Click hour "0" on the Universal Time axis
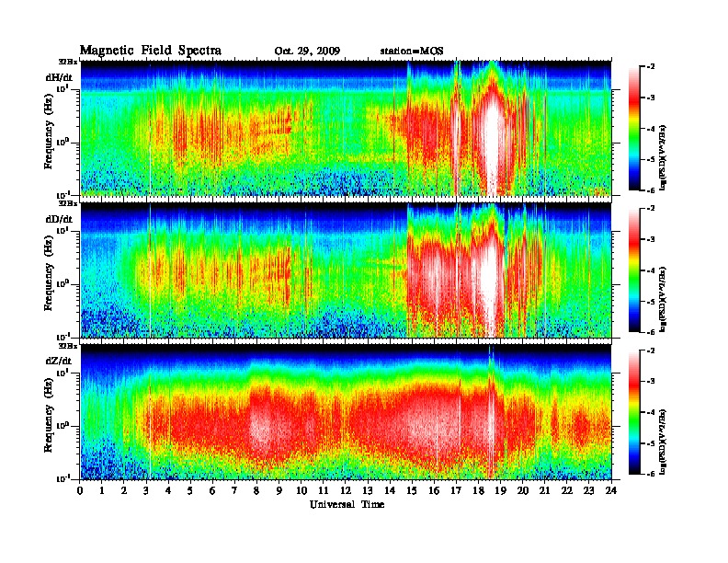 [x=80, y=491]
